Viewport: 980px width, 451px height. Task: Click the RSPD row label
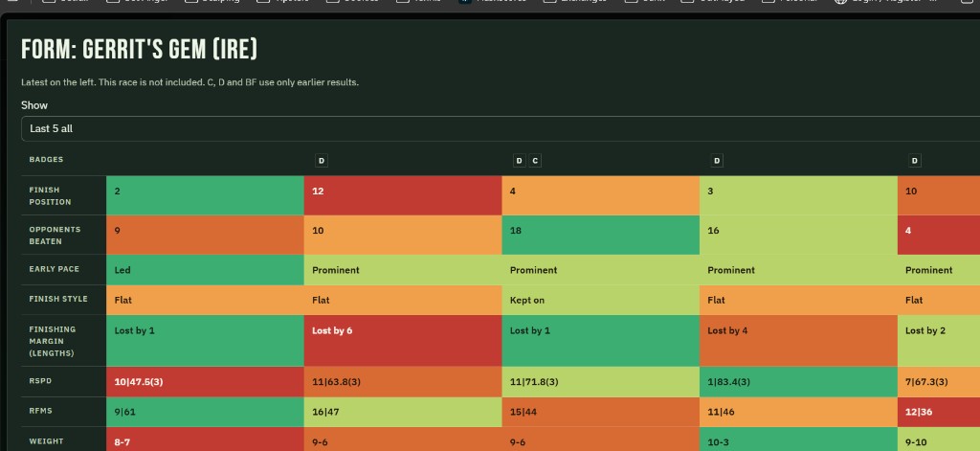point(40,381)
